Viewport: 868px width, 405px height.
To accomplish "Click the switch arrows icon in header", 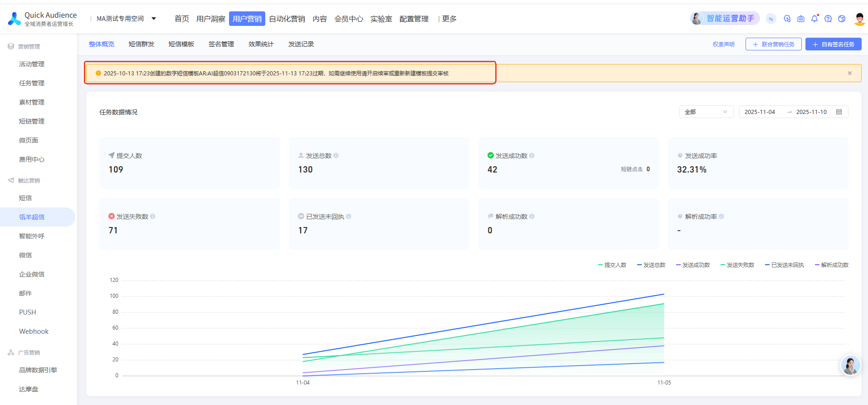I will [x=770, y=19].
